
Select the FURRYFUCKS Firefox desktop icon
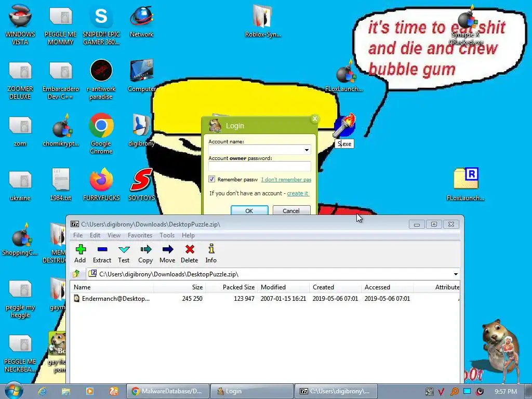[x=101, y=184]
